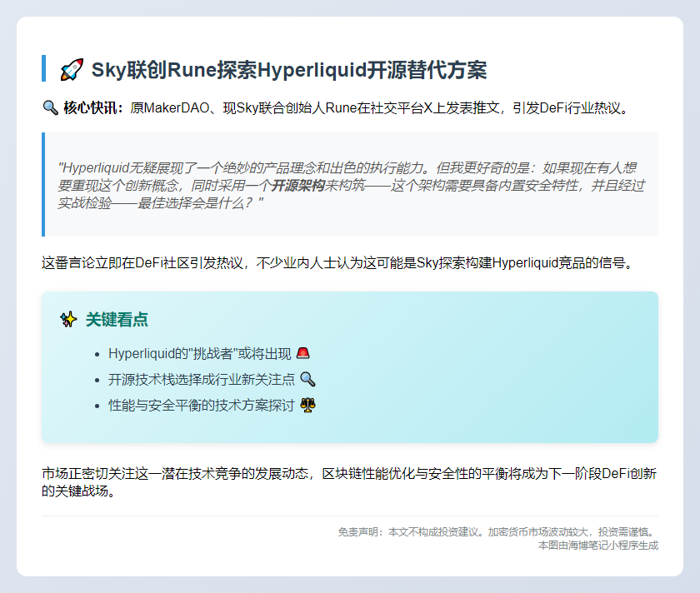Click the magnifier emoji after 新关注点
The width and height of the screenshot is (700, 593).
[307, 379]
